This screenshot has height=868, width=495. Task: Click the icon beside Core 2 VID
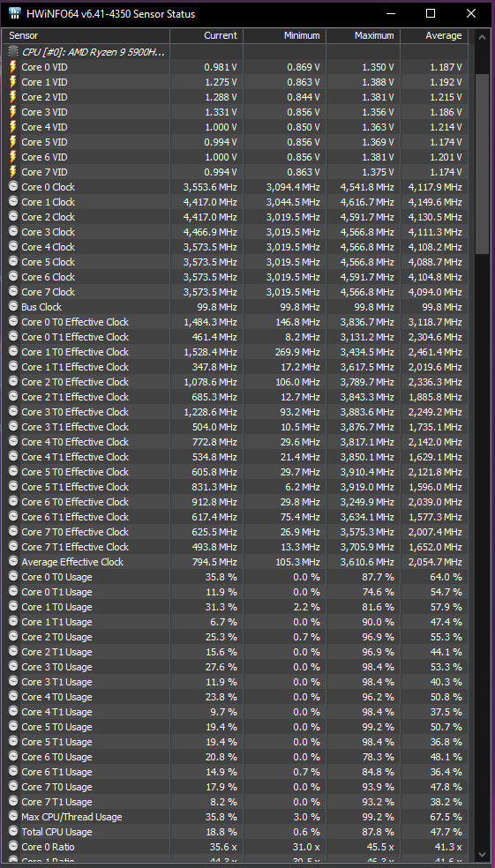13,97
